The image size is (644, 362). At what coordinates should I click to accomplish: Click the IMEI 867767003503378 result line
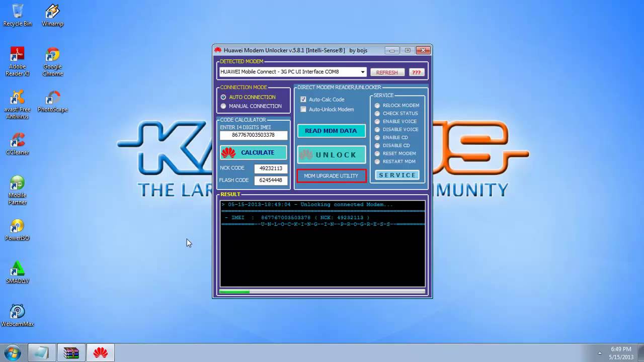297,218
